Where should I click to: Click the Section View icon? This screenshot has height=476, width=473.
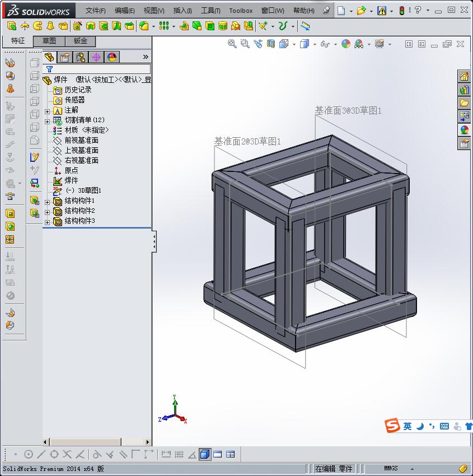(x=270, y=44)
